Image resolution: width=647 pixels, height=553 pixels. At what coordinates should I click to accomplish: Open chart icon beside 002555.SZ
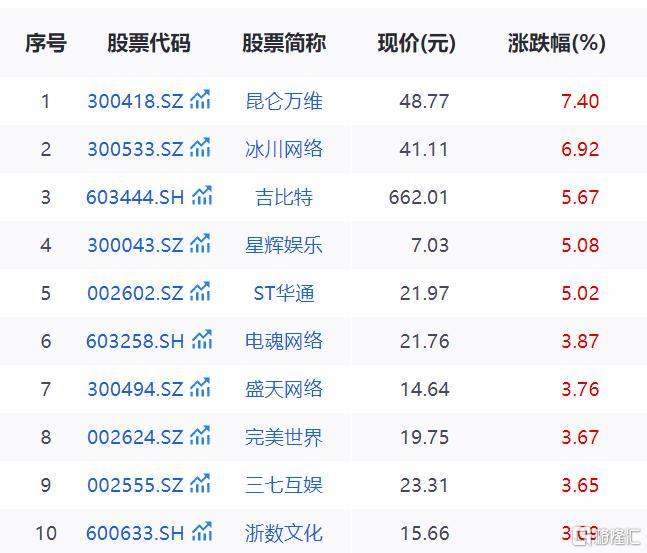tap(200, 484)
